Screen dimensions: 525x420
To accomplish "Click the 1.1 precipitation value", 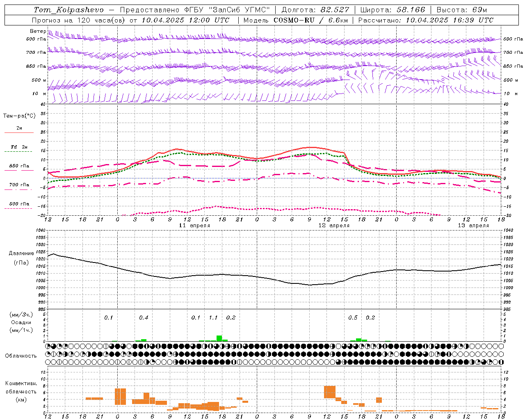I will tap(213, 317).
